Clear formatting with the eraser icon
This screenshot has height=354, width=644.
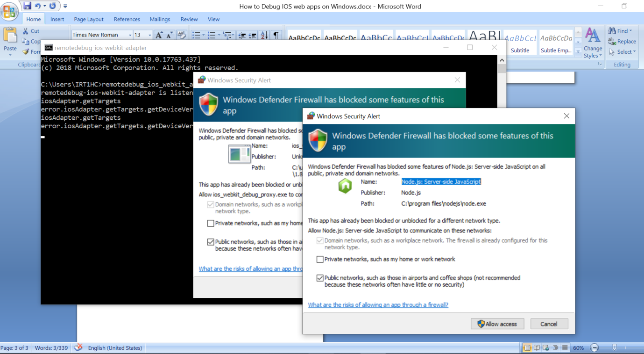(182, 35)
